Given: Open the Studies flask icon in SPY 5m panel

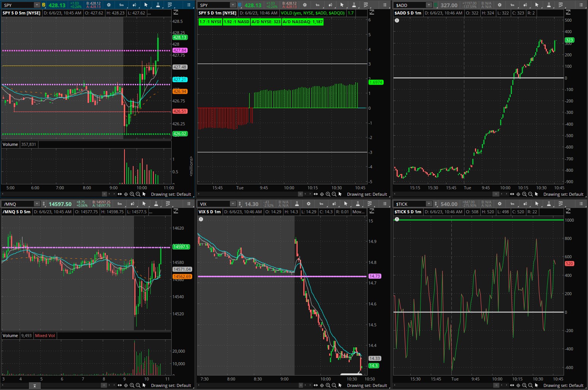Looking at the screenshot, I should pyautogui.click(x=158, y=5).
